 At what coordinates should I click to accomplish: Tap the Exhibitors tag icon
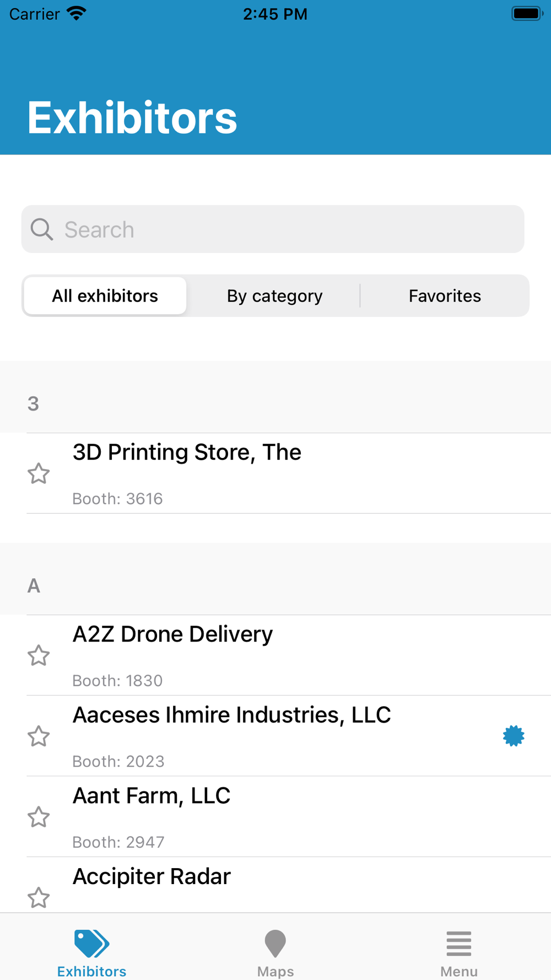tap(91, 944)
